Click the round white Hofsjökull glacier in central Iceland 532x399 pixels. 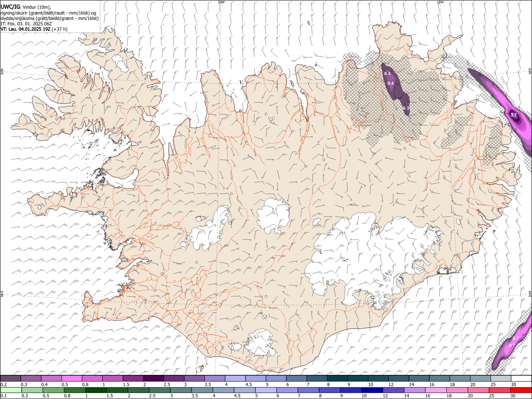(273, 216)
